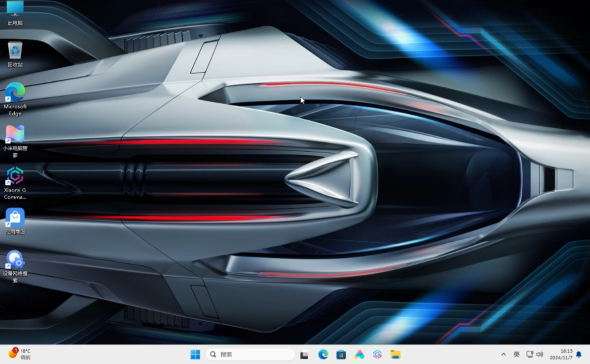Open Microsoft Store from the taskbar

341,354
